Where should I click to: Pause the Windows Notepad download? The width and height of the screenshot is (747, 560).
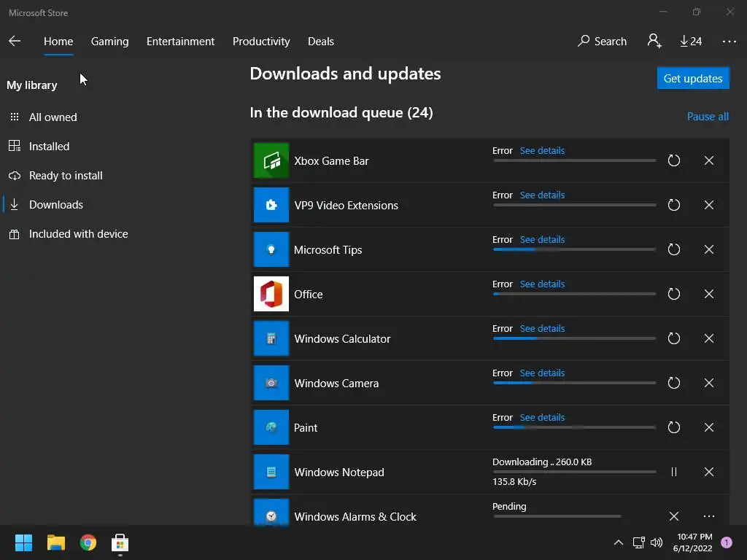coord(673,472)
